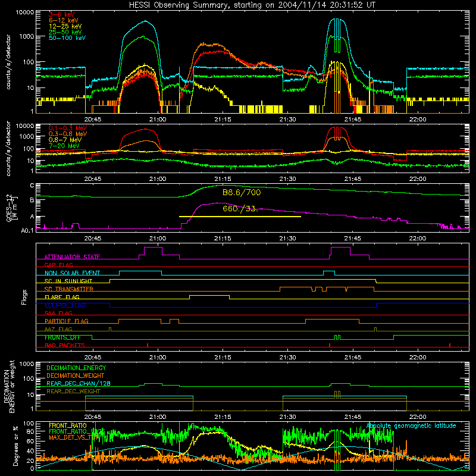
Task: Select the FLARE_FLAG label
Action: pyautogui.click(x=62, y=297)
